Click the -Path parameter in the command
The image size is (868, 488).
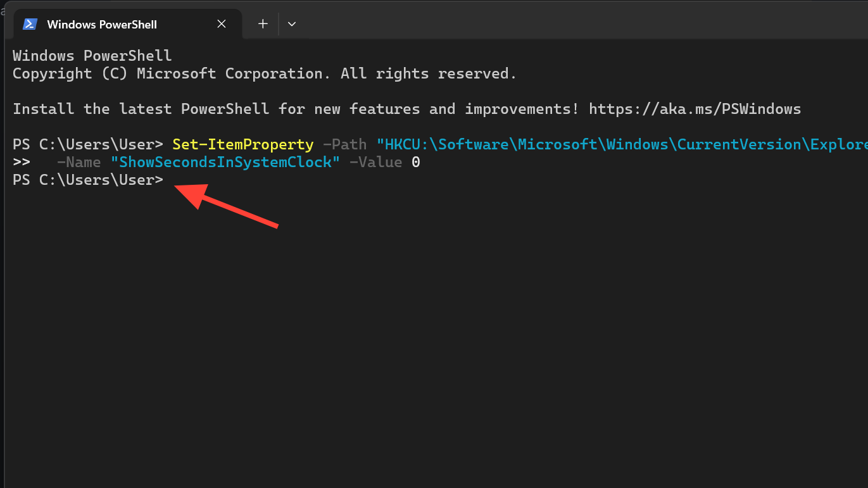click(344, 145)
